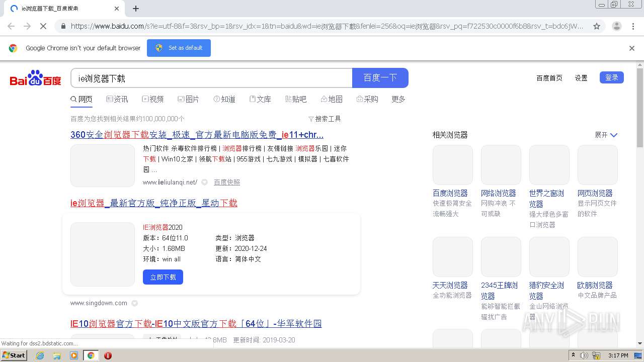Open the media player taskbar icon
The width and height of the screenshot is (644, 362).
coord(74,355)
